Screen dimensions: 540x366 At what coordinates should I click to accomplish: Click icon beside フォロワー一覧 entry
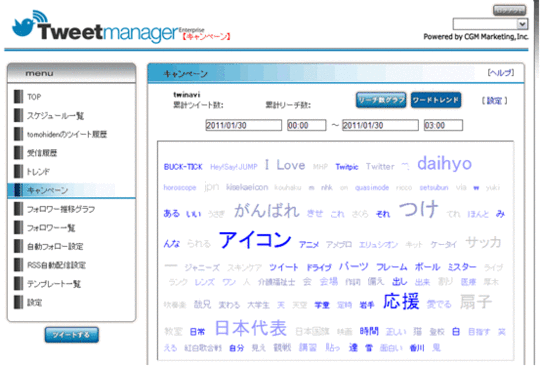19,228
